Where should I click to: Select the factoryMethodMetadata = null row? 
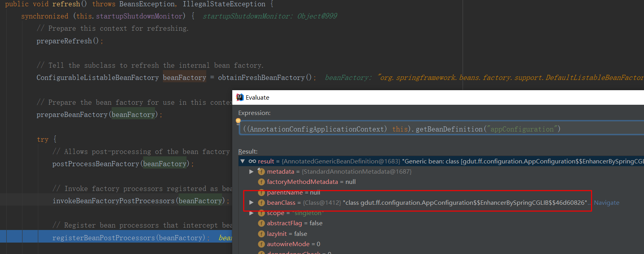point(441,182)
